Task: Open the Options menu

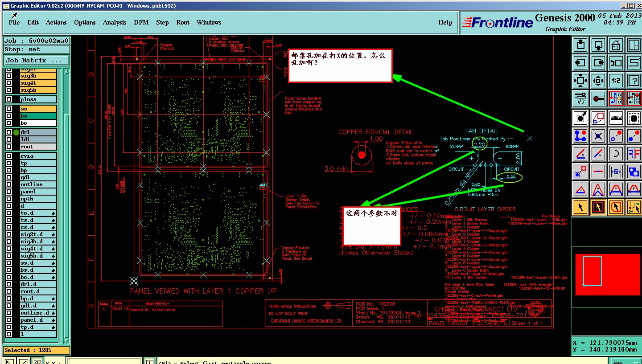Action: (85, 22)
